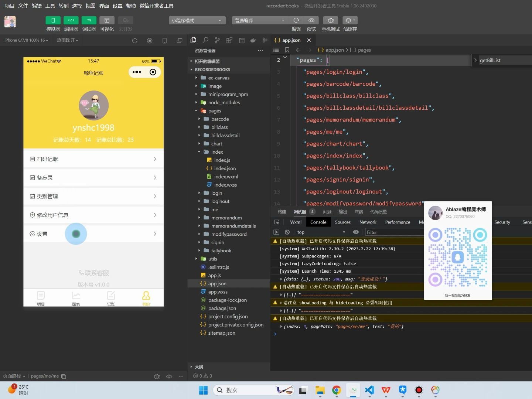This screenshot has height=399, width=532.
Task: Open app.js file in explorer
Action: [214, 276]
